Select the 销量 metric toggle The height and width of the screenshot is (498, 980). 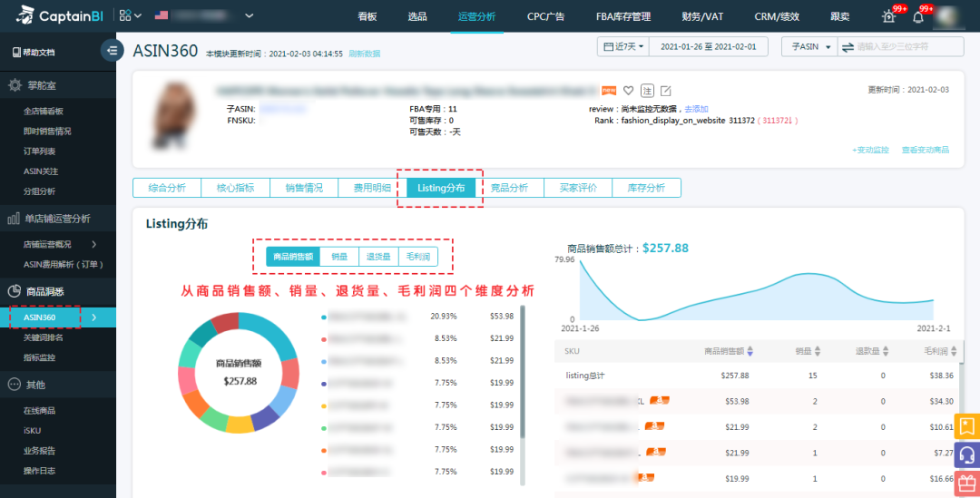[x=339, y=257]
